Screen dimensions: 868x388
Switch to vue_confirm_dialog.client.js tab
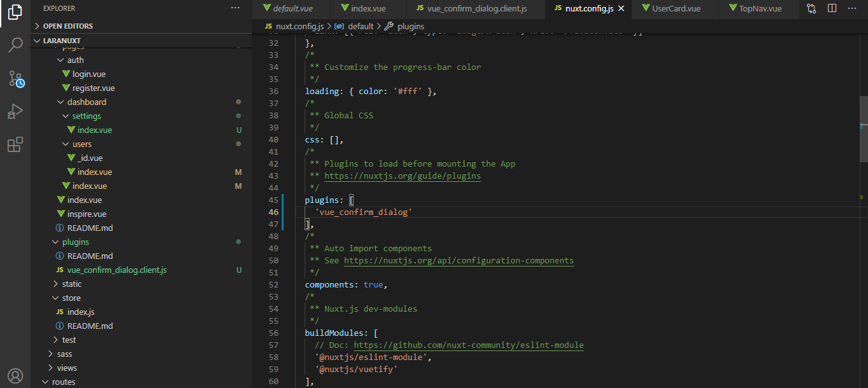[x=476, y=8]
